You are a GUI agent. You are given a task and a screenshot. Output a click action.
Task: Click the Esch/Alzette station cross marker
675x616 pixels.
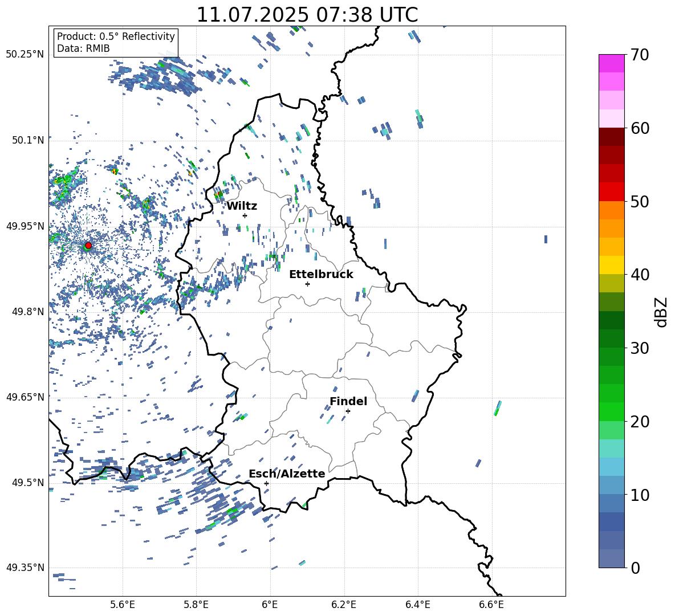click(266, 483)
